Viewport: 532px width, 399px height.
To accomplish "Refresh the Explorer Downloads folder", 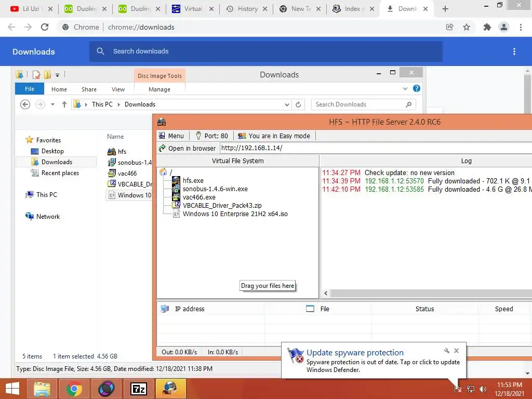I will click(x=298, y=104).
